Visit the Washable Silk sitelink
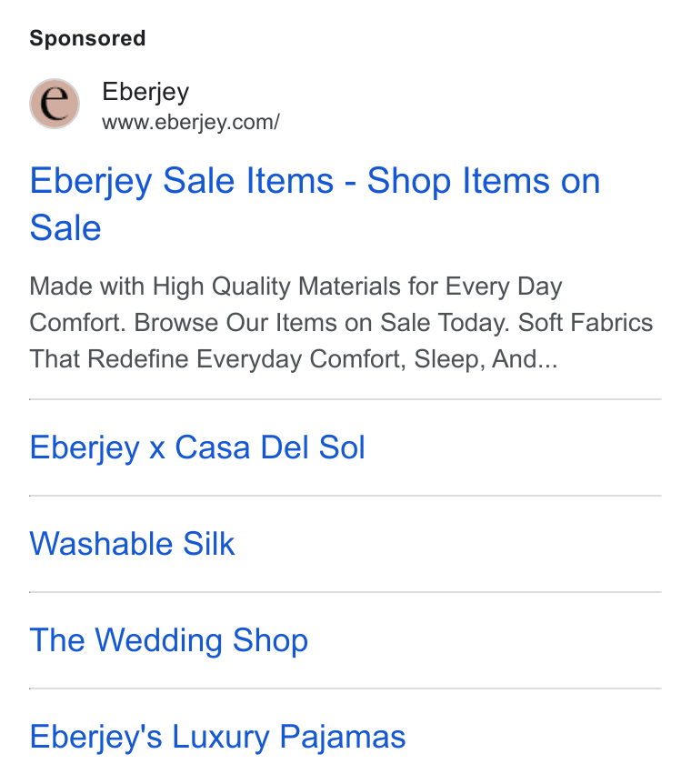 tap(133, 544)
